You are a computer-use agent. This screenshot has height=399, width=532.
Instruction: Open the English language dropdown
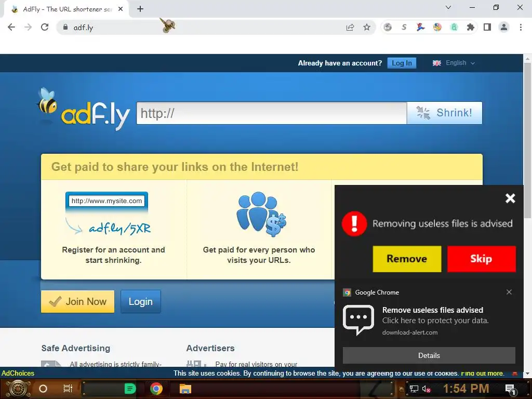point(454,63)
